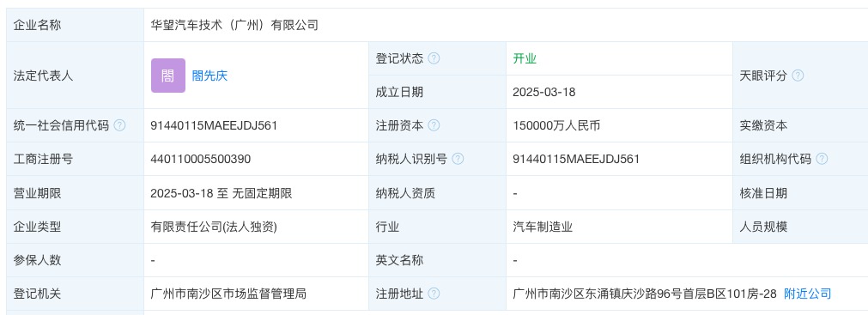
Task: Click the info icon next to 注册地址
Action: point(434,294)
